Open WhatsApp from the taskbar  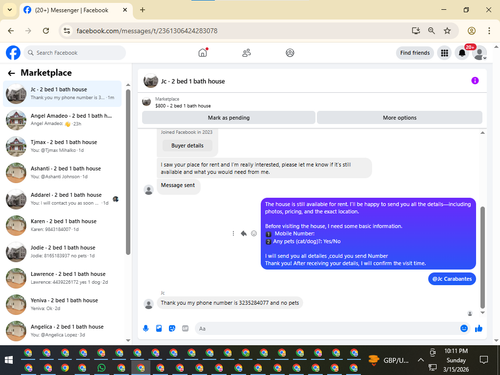tap(101, 368)
